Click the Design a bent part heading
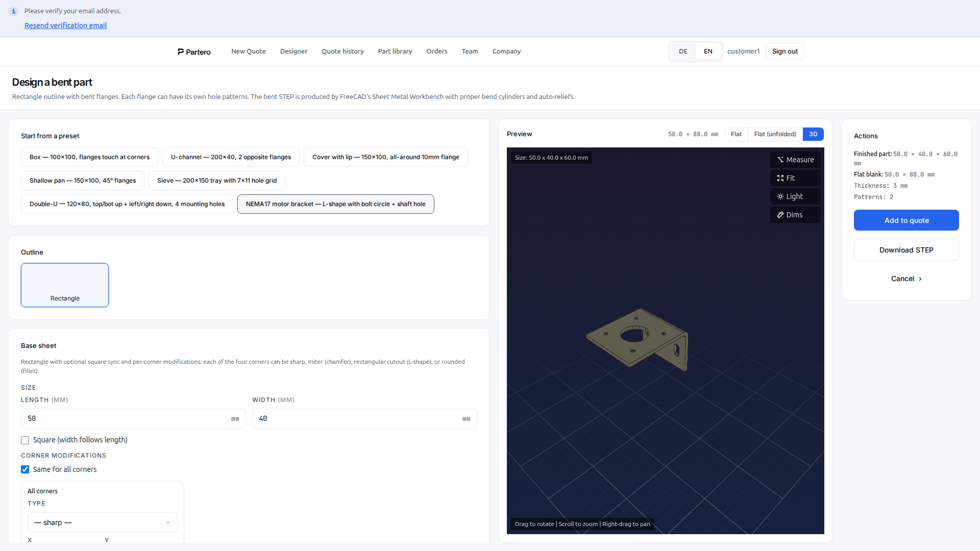The image size is (980, 551). pyautogui.click(x=52, y=82)
